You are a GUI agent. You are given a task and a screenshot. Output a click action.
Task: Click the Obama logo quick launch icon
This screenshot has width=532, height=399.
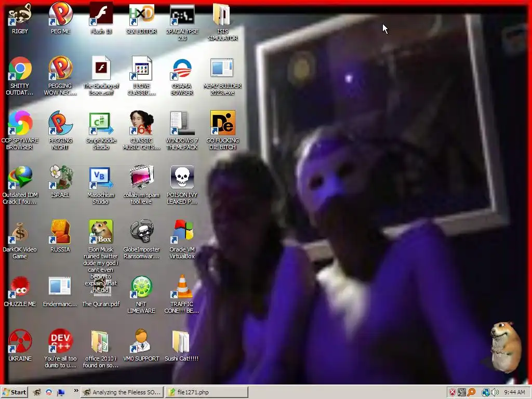[49, 393]
